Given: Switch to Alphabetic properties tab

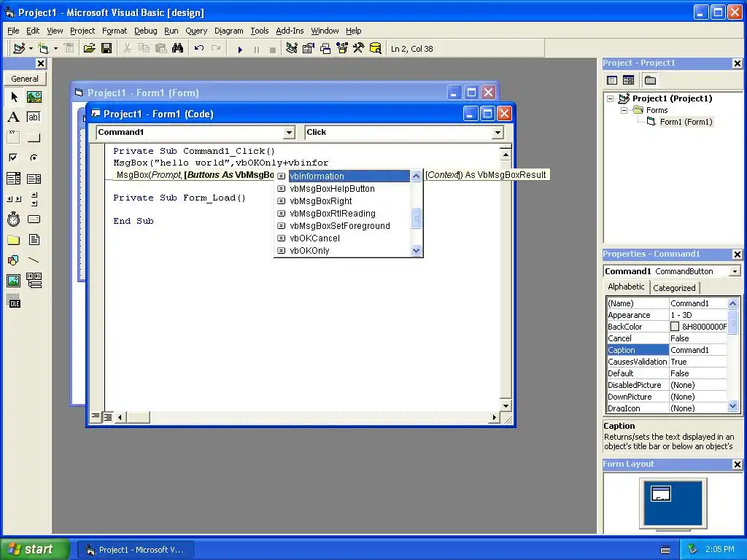Looking at the screenshot, I should pyautogui.click(x=626, y=287).
